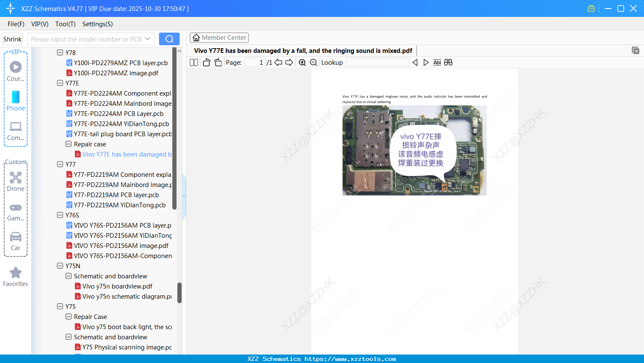
Task: Open the Member Center button
Action: [x=219, y=38]
